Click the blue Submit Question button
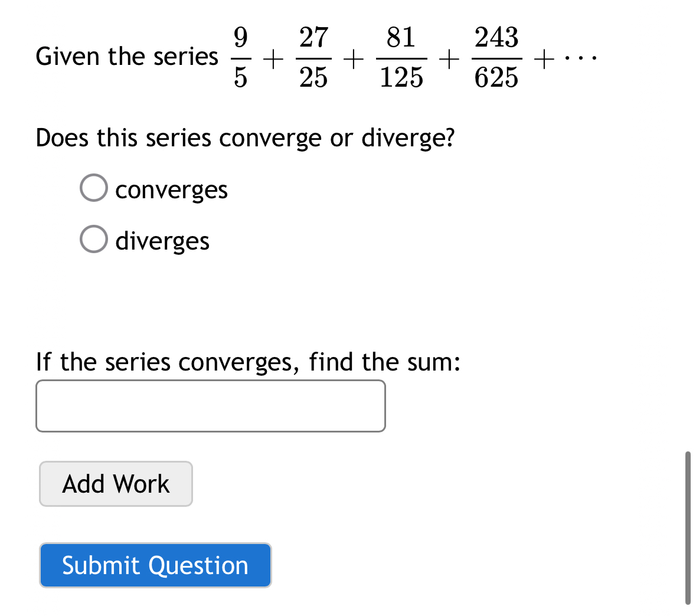This screenshot has height=616, width=696. 155,565
